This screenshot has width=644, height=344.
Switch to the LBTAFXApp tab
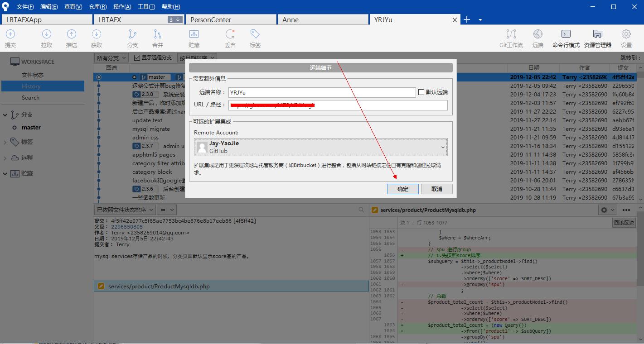click(47, 19)
